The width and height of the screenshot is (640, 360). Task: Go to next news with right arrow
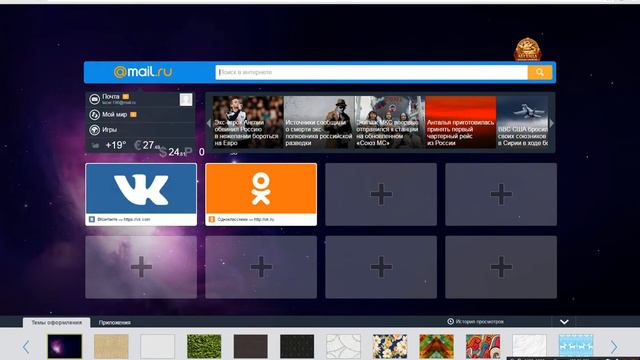click(x=552, y=122)
